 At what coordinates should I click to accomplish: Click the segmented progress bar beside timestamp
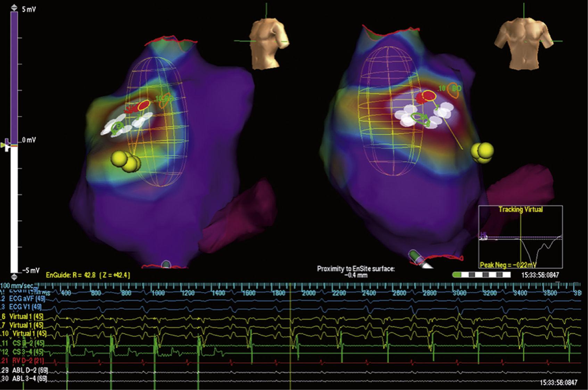pos(481,275)
